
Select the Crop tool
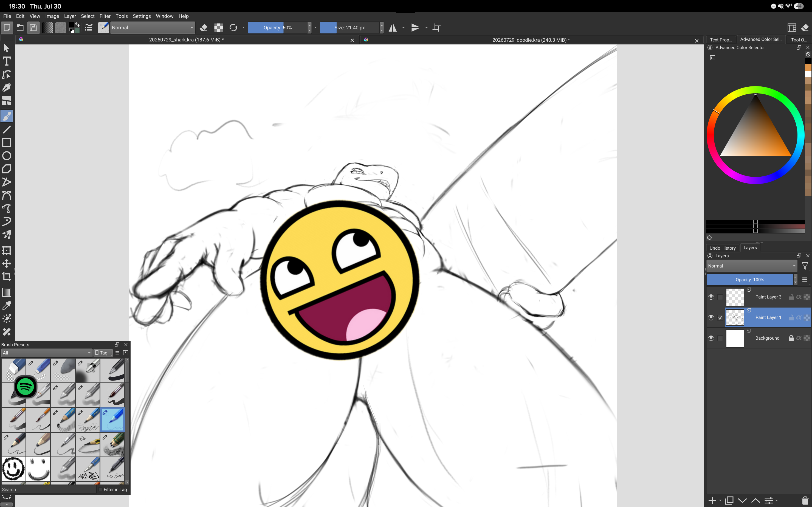pyautogui.click(x=7, y=277)
